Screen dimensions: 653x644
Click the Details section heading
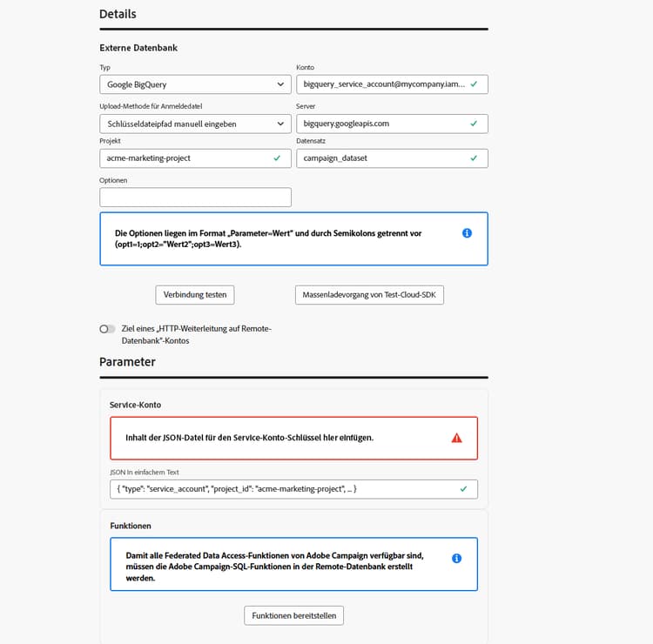coord(118,14)
